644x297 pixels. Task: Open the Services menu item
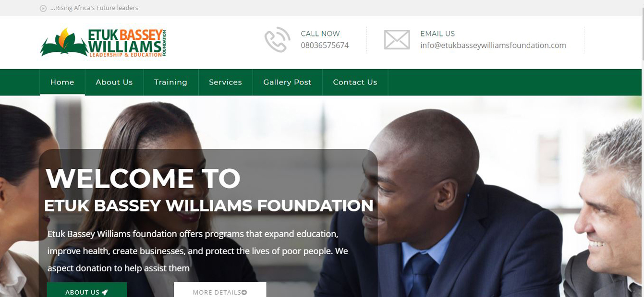pos(225,82)
